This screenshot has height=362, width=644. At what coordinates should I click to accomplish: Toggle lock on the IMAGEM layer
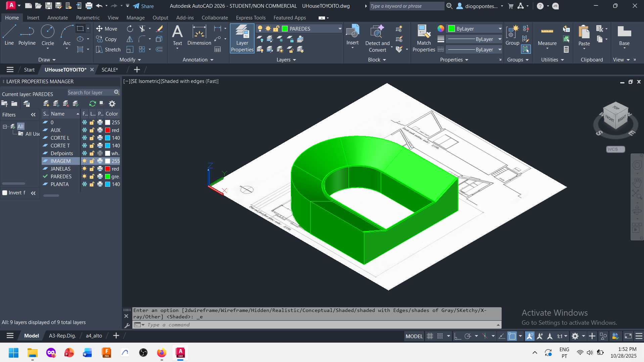tap(92, 161)
